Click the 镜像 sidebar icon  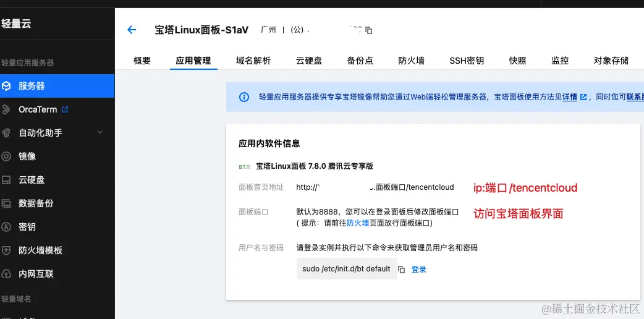pyautogui.click(x=6, y=156)
